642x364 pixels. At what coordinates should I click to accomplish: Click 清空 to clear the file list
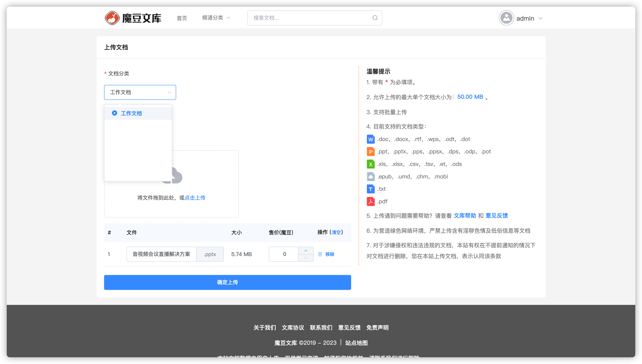pyautogui.click(x=336, y=233)
